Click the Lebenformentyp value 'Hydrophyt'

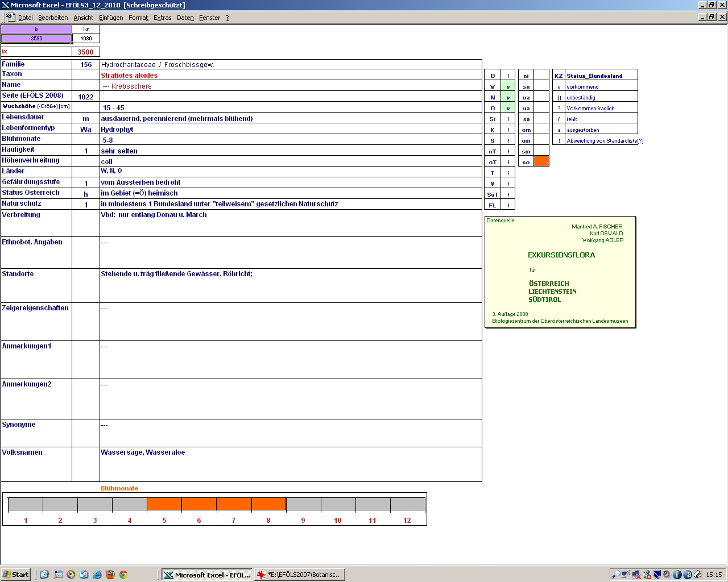(117, 129)
